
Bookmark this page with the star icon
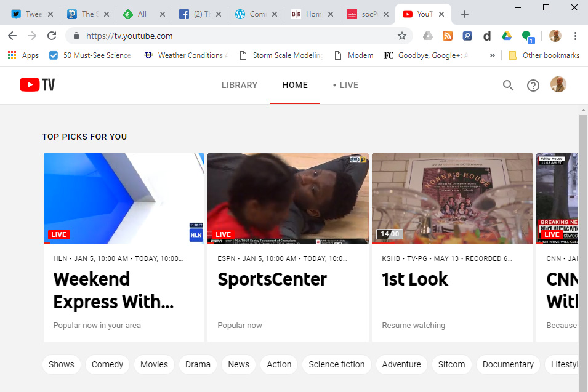click(402, 36)
